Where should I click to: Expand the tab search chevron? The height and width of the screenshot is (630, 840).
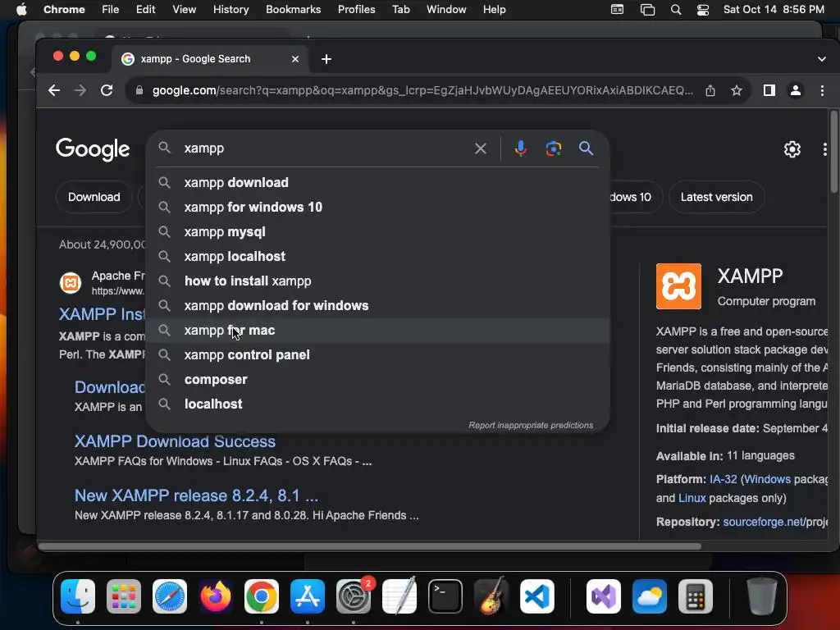(x=821, y=59)
